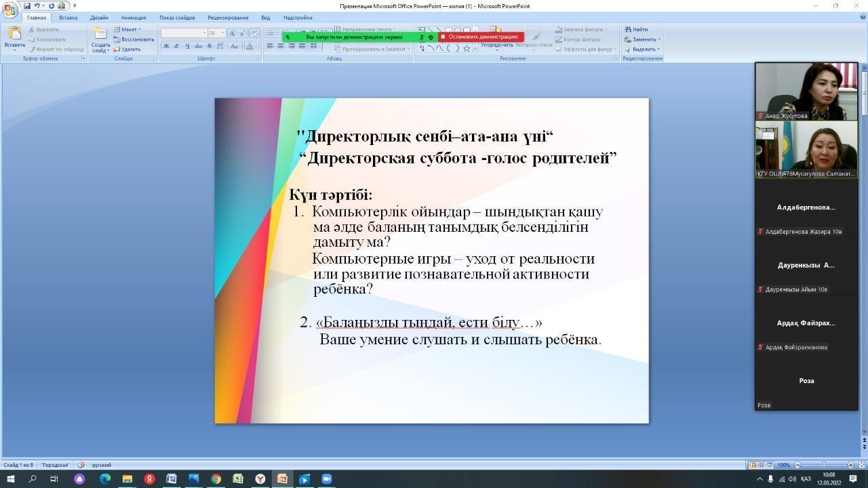
Task: Open the Zoom app from the taskbar
Action: point(326,479)
